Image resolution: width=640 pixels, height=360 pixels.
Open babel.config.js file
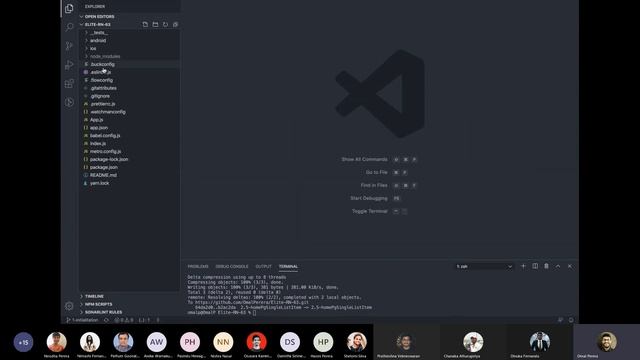(105, 136)
